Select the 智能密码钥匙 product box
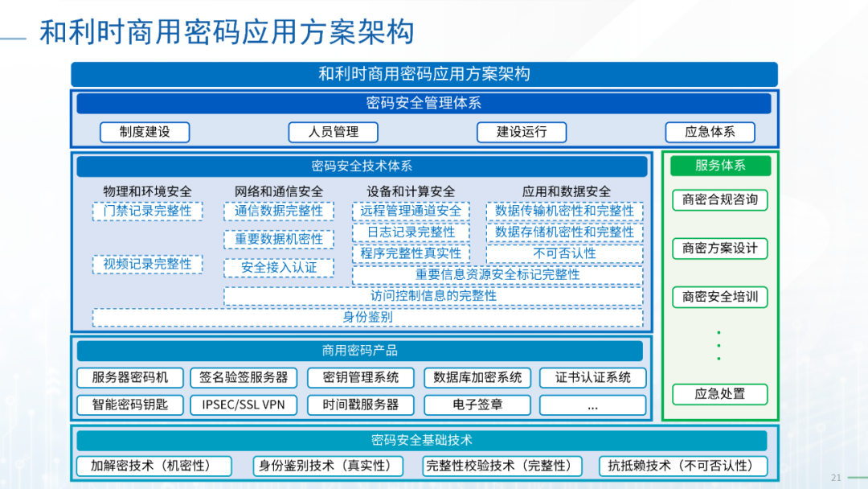 (x=130, y=405)
